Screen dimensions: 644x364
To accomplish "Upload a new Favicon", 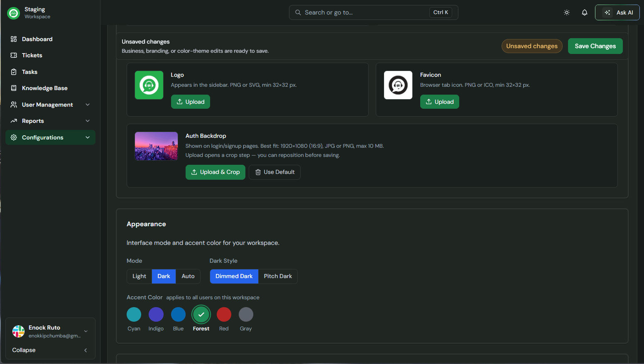I will tap(440, 102).
